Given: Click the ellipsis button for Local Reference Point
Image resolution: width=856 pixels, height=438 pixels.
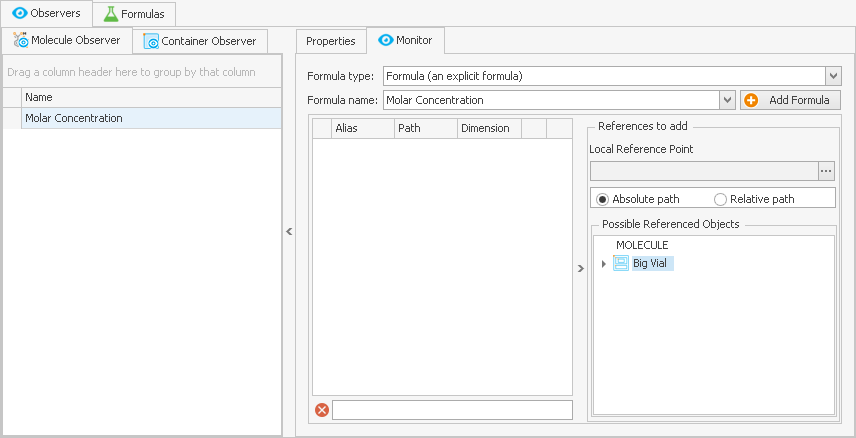Looking at the screenshot, I should coord(826,171).
